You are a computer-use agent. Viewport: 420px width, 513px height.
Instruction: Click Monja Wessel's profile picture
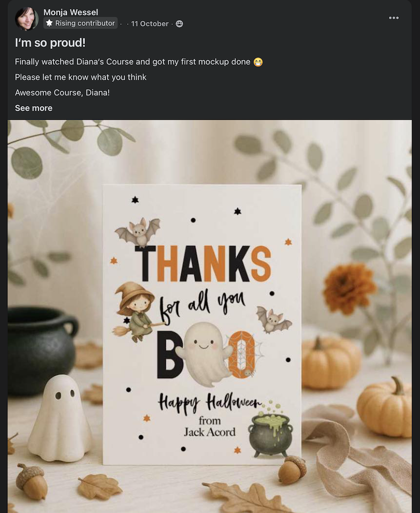pyautogui.click(x=26, y=18)
